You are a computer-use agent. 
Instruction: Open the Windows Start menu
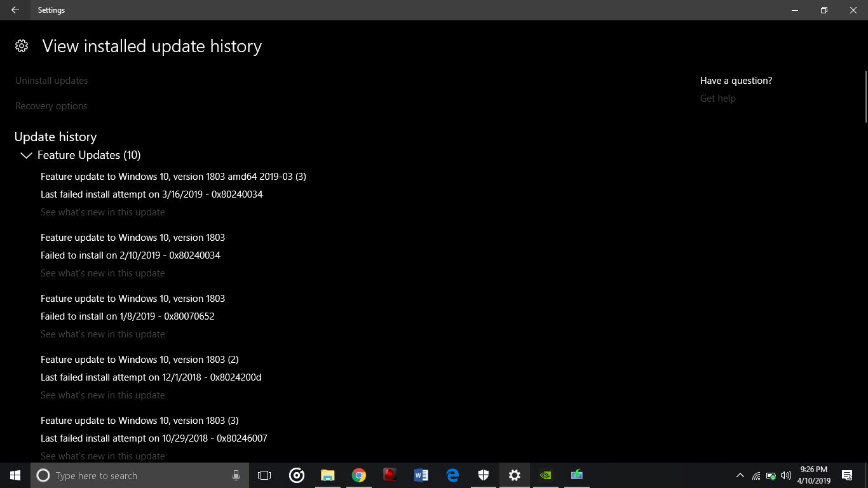[15, 475]
